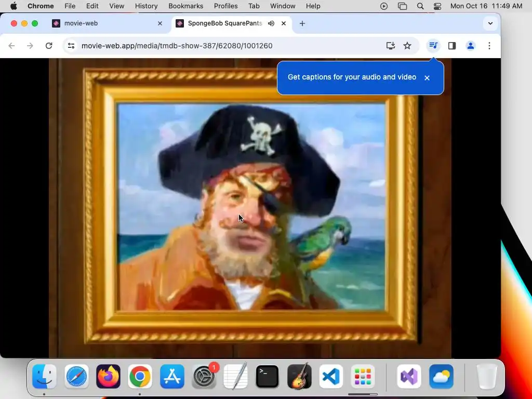
Task: Bookmark this tab with the star
Action: tap(407, 46)
